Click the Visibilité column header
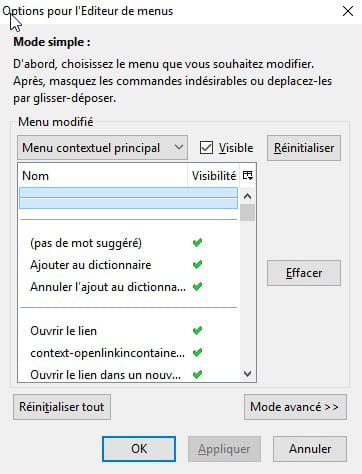The height and width of the screenshot is (474, 362). [214, 175]
